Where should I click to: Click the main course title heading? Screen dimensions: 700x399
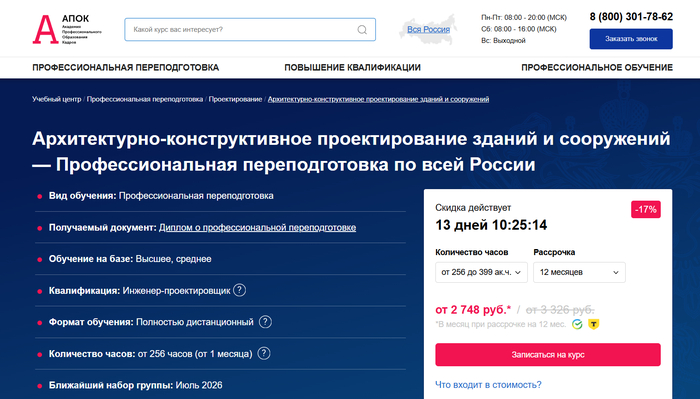(x=351, y=152)
